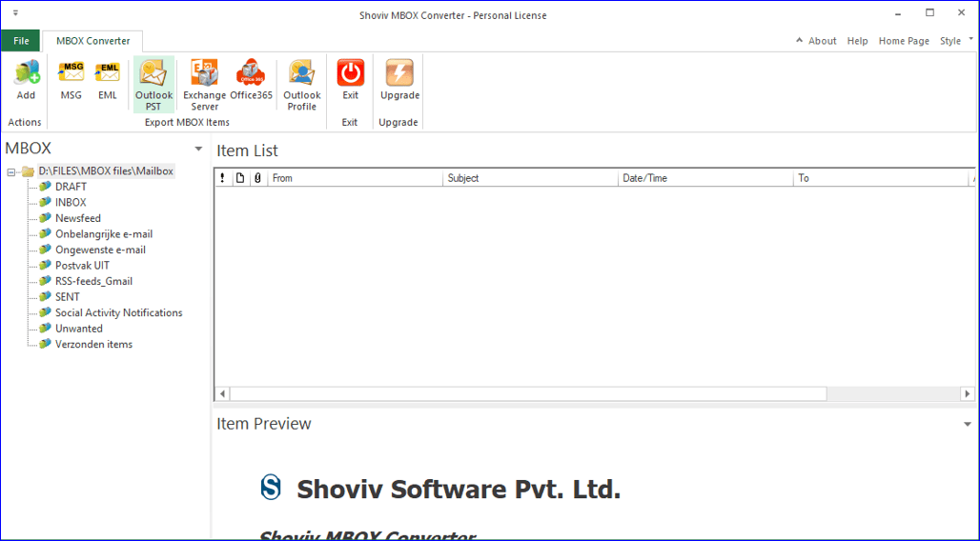Click the INBOX folder icon
The height and width of the screenshot is (541, 980).
[45, 202]
